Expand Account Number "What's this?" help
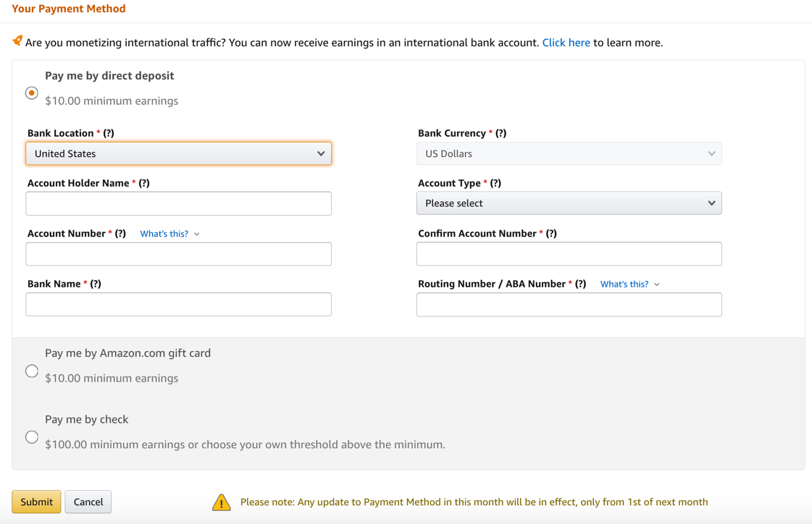This screenshot has width=812, height=524. pyautogui.click(x=169, y=234)
